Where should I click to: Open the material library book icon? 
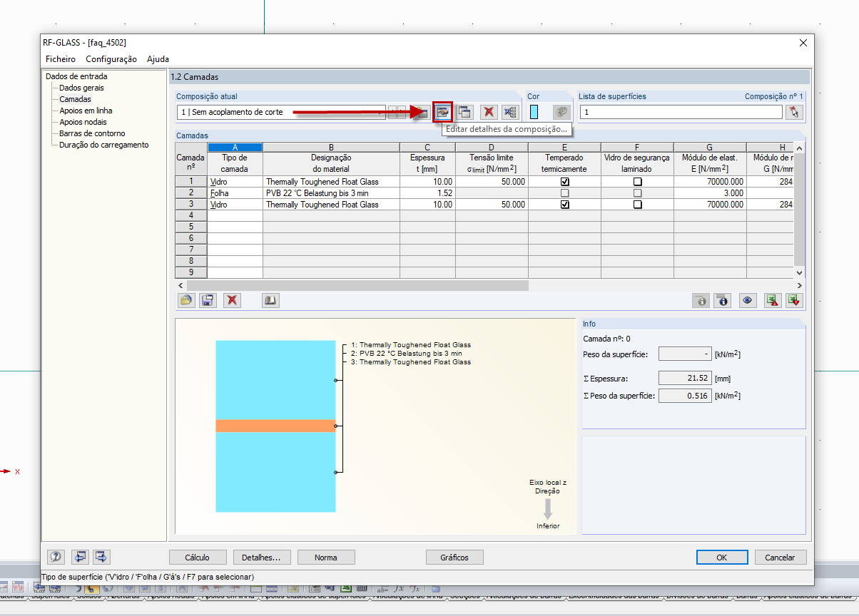tap(270, 300)
